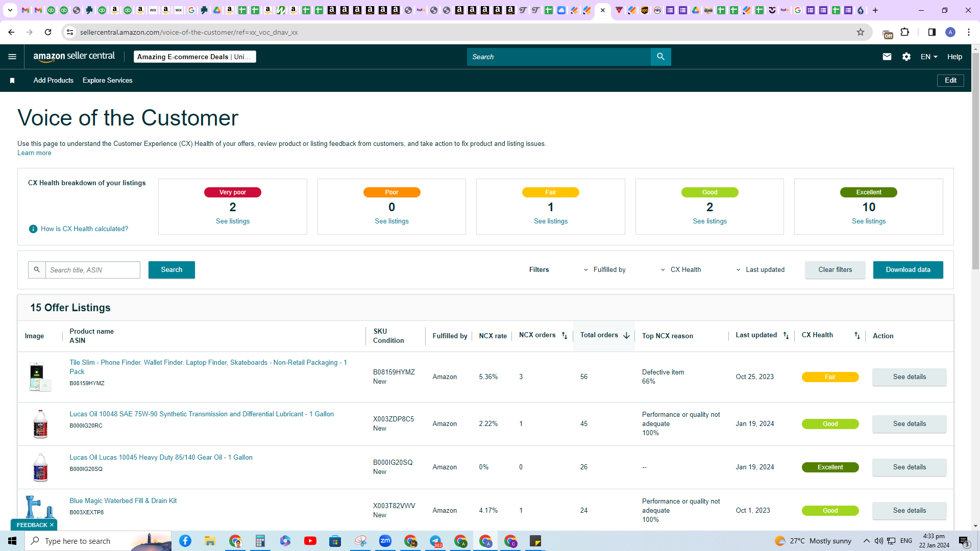Click the header Search input box
The height and width of the screenshot is (551, 980).
pyautogui.click(x=559, y=57)
